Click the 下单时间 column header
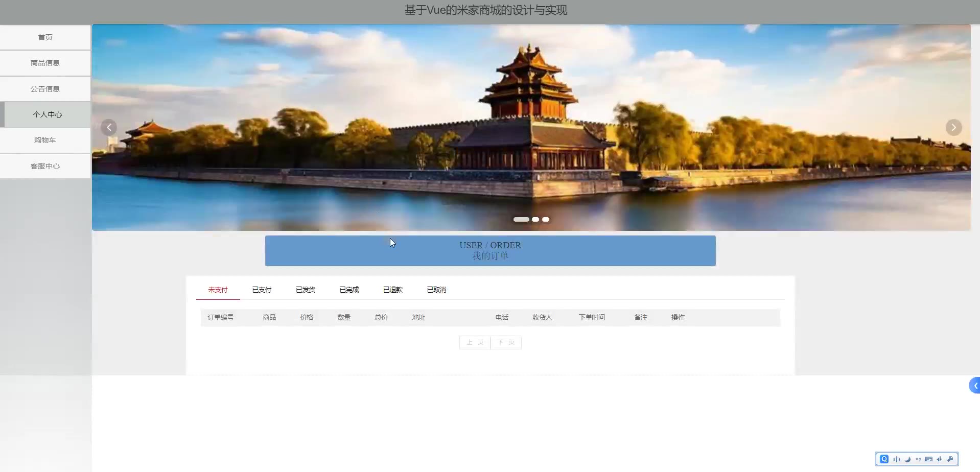This screenshot has width=980, height=472. pos(592,317)
